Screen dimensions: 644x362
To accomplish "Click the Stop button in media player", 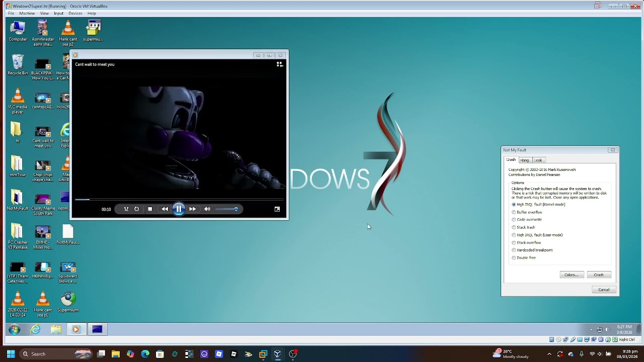I will click(150, 209).
